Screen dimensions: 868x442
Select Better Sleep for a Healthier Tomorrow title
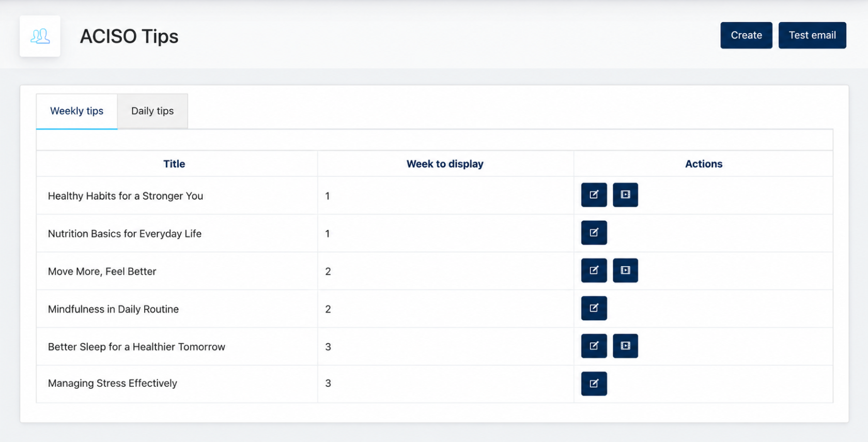pyautogui.click(x=136, y=347)
